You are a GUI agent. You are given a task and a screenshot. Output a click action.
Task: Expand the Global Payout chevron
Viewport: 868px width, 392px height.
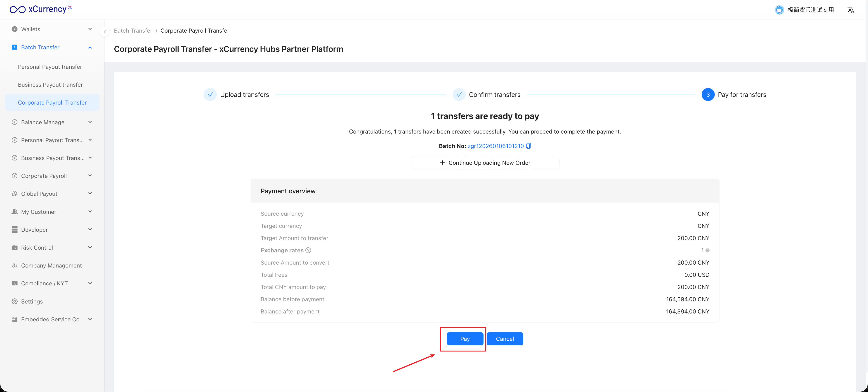pos(90,194)
